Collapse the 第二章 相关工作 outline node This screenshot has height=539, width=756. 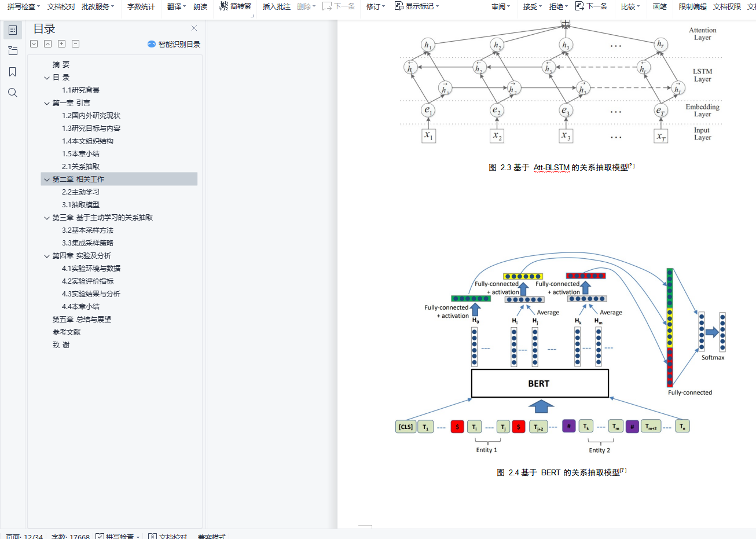click(x=47, y=179)
